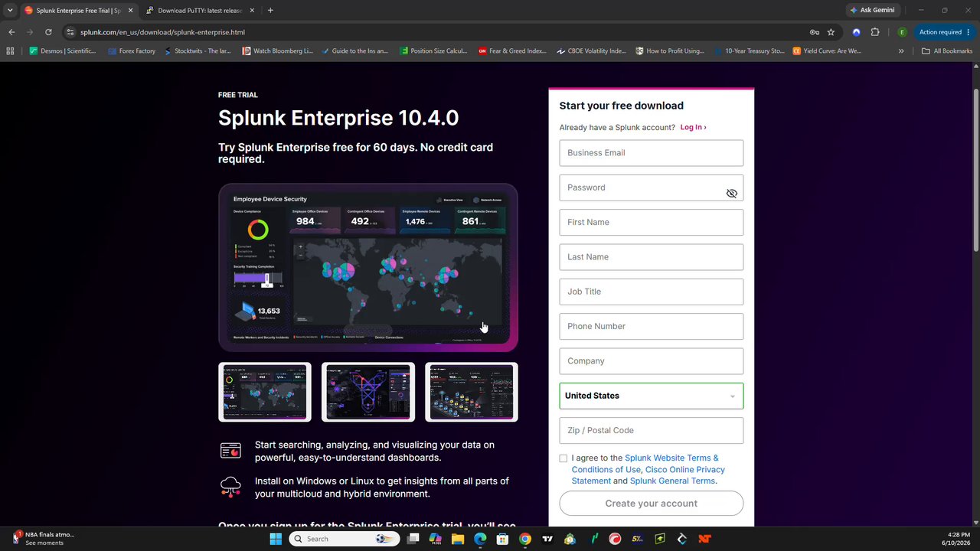Screen dimensions: 980x551
Task: Select the purple network graph thumbnail
Action: coord(368,392)
